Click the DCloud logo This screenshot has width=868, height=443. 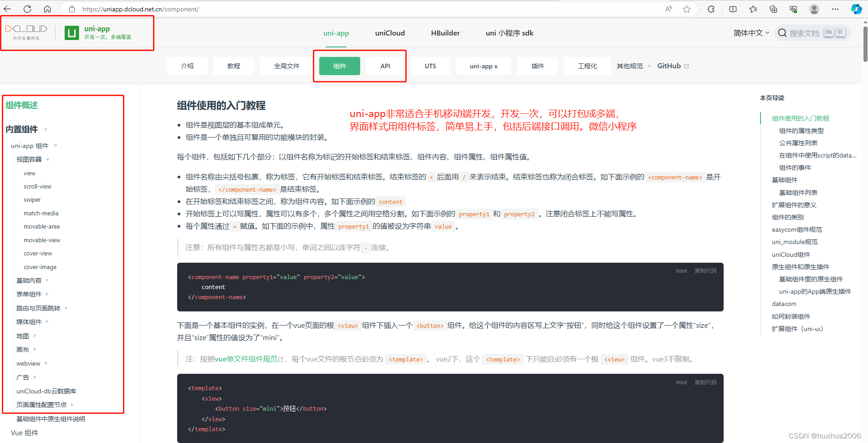click(x=26, y=32)
